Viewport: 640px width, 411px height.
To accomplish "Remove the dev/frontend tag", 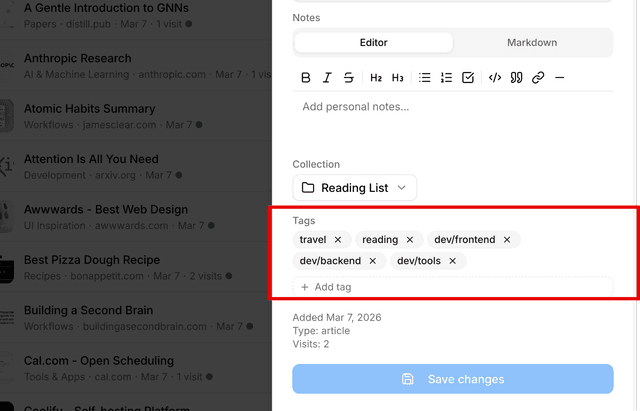I will [507, 240].
